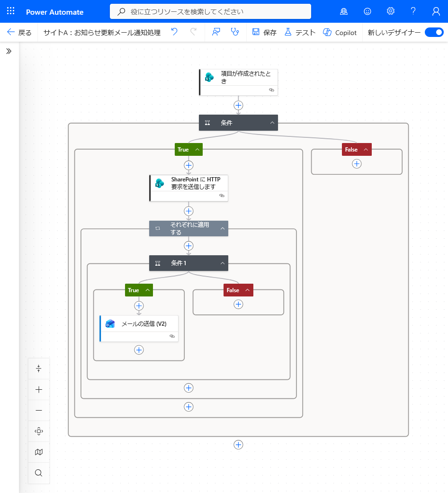The width and height of the screenshot is (448, 493).
Task: Open the Copilot pane
Action: pyautogui.click(x=340, y=32)
